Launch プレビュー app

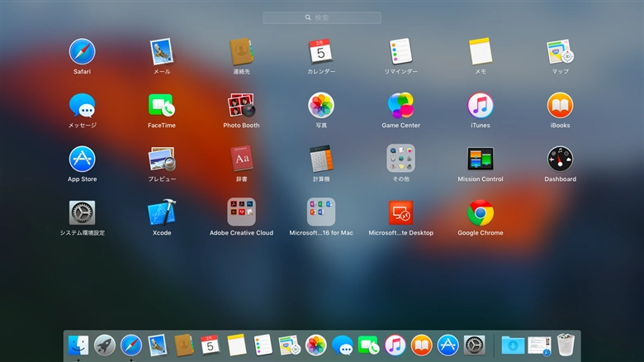161,160
